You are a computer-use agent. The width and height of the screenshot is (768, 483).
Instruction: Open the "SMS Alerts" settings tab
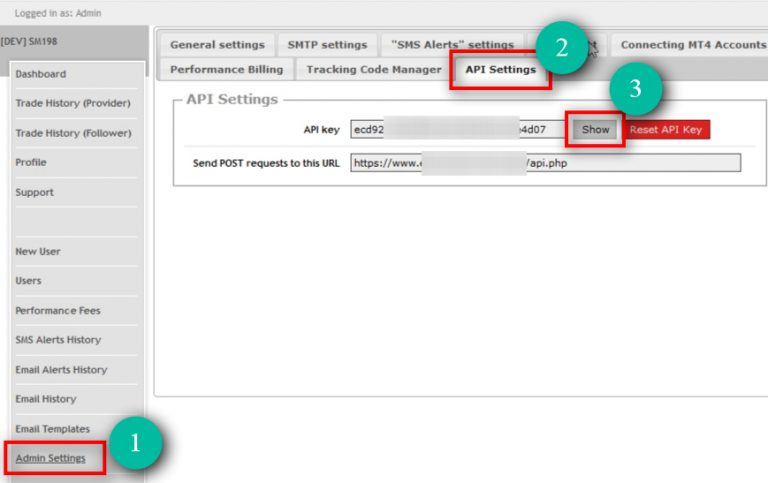coord(452,45)
